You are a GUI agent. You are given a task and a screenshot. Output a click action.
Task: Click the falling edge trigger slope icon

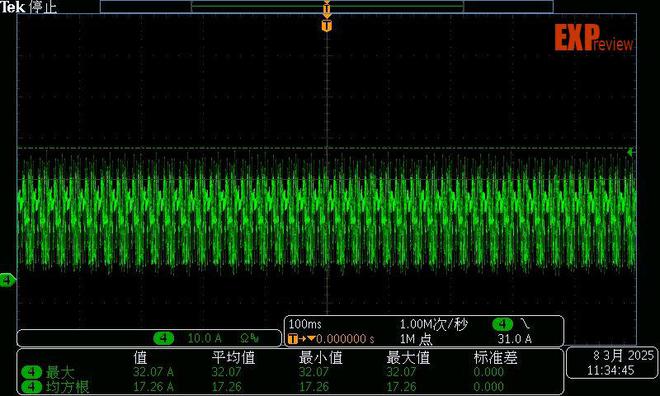(x=525, y=324)
